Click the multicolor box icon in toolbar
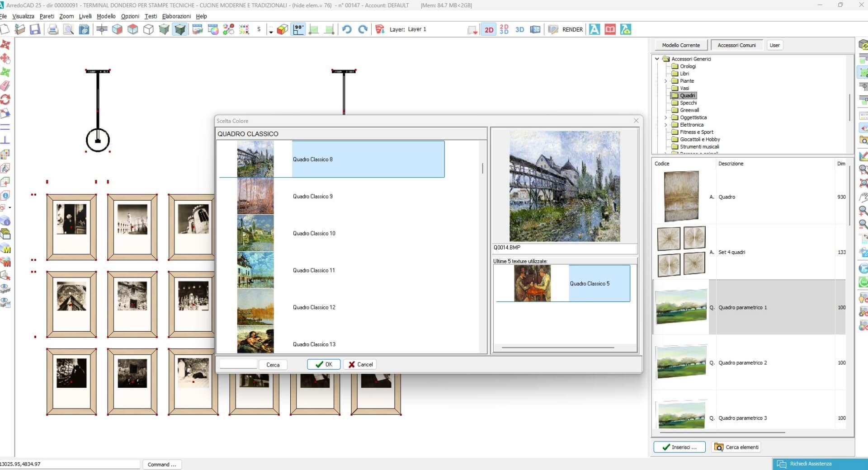 click(283, 29)
